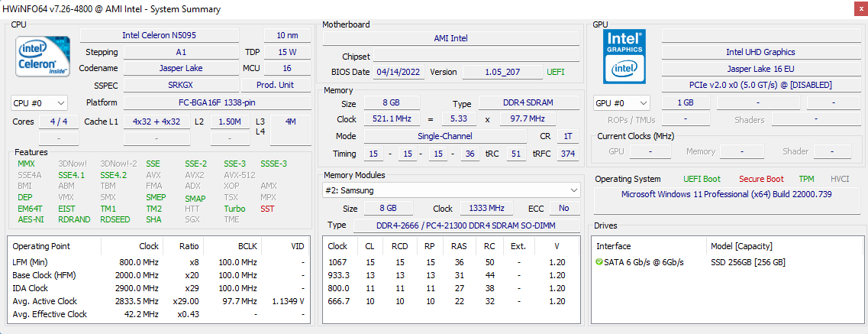Click the CR value 1T
The width and height of the screenshot is (868, 334).
[569, 136]
